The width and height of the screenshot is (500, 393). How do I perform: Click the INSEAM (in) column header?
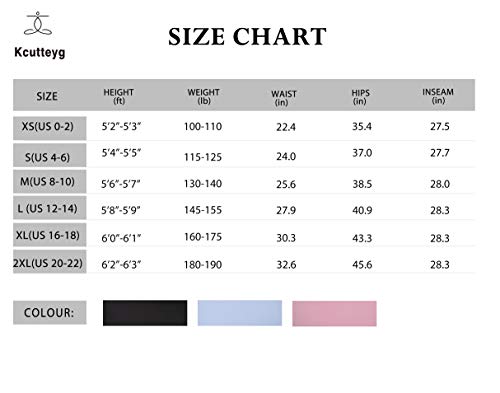point(438,96)
